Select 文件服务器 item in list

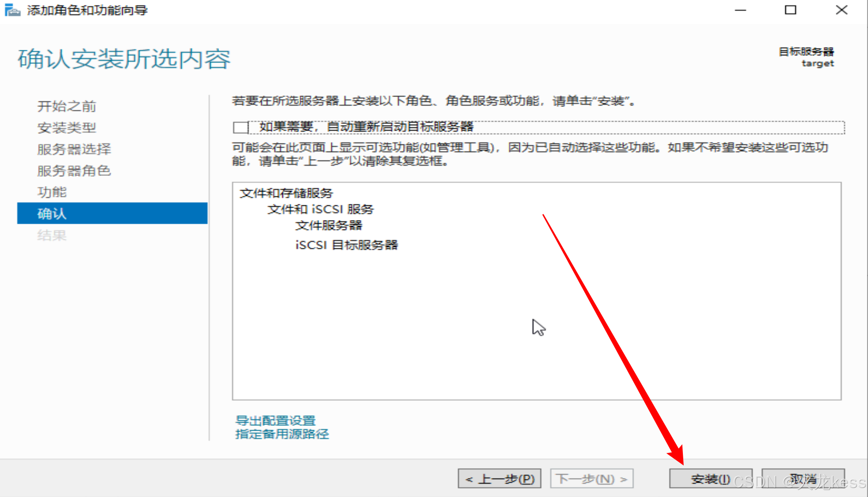click(x=329, y=225)
